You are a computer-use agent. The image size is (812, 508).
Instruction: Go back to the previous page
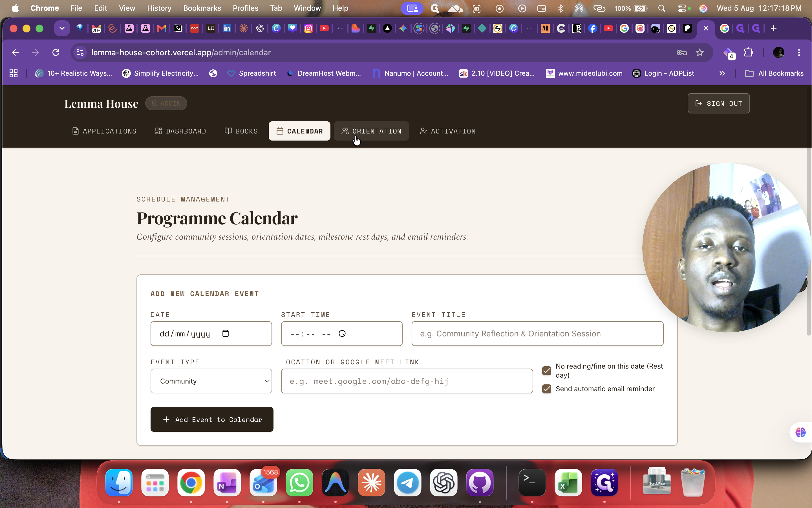15,52
